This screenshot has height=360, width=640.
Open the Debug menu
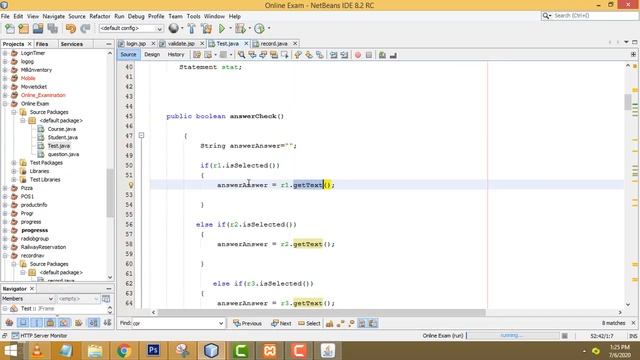tap(136, 16)
